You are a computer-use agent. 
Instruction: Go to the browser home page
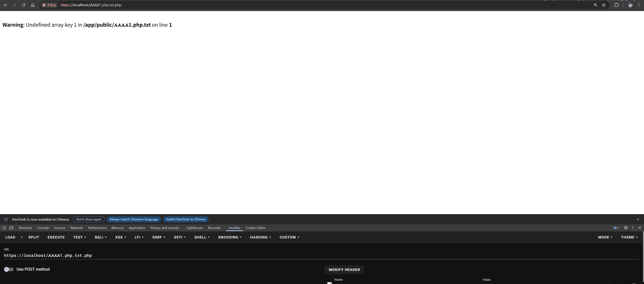tap(33, 5)
